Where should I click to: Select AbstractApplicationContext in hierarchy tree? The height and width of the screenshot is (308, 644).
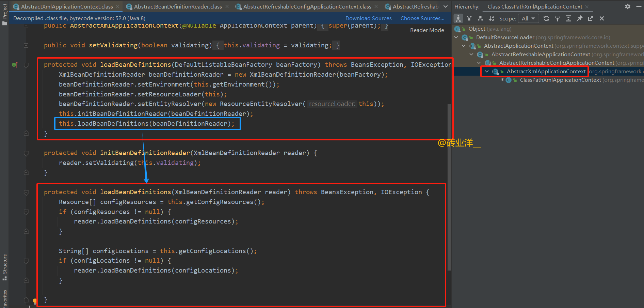563,46
